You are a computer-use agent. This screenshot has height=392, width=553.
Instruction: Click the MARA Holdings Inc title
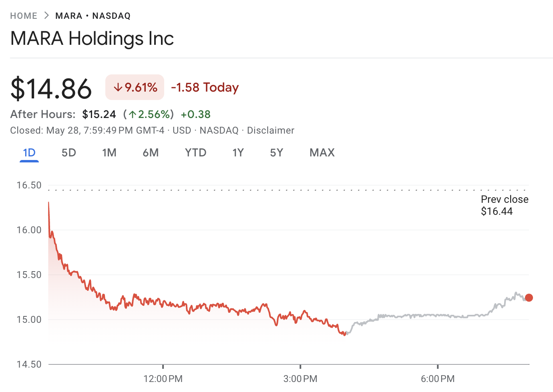click(x=92, y=39)
